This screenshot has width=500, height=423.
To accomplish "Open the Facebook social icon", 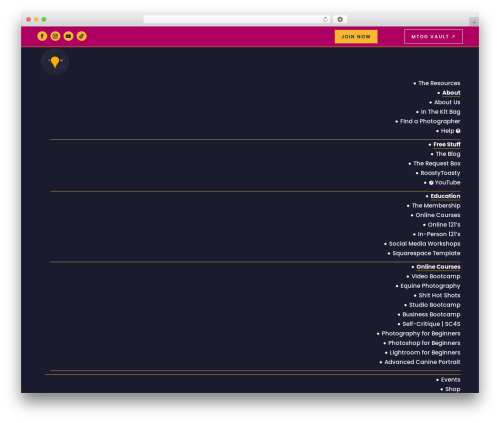I will point(42,36).
